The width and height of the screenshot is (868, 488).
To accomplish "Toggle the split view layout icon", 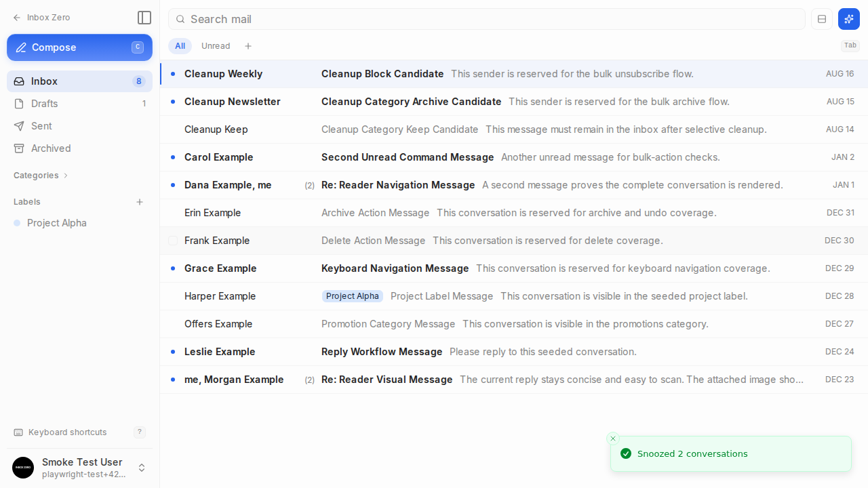I will (x=822, y=19).
